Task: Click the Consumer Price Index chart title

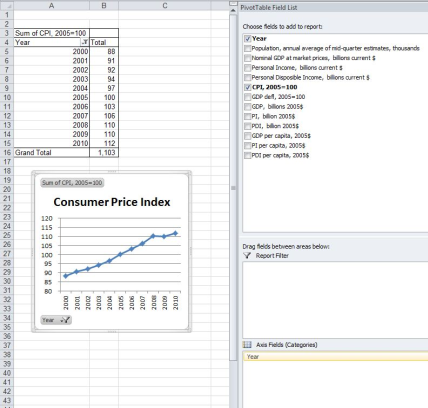Action: [x=112, y=202]
